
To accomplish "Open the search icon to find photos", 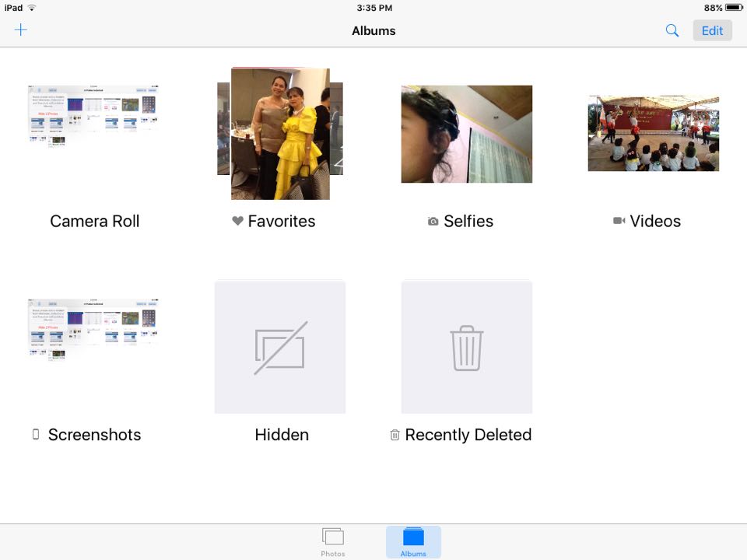I will pyautogui.click(x=672, y=31).
